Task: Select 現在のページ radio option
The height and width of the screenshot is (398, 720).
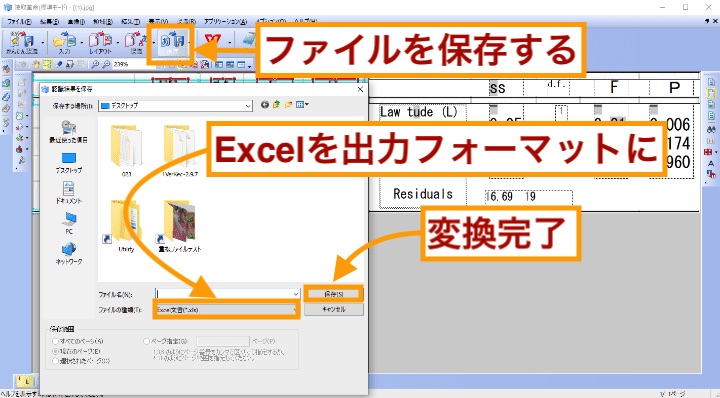Action: 77,351
